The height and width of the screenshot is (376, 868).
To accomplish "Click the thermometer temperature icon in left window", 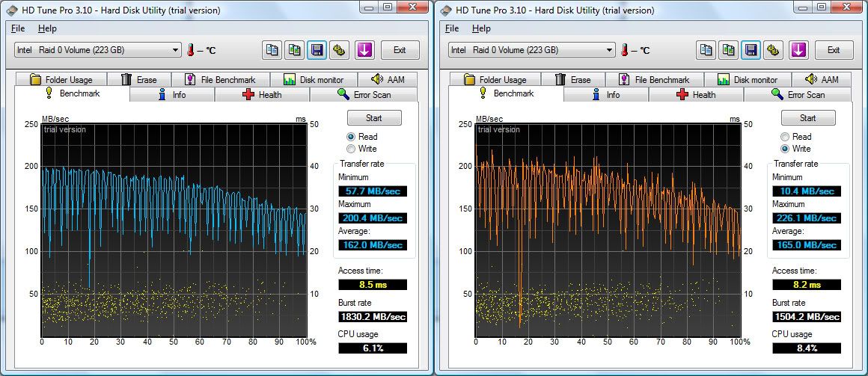I will point(191,50).
